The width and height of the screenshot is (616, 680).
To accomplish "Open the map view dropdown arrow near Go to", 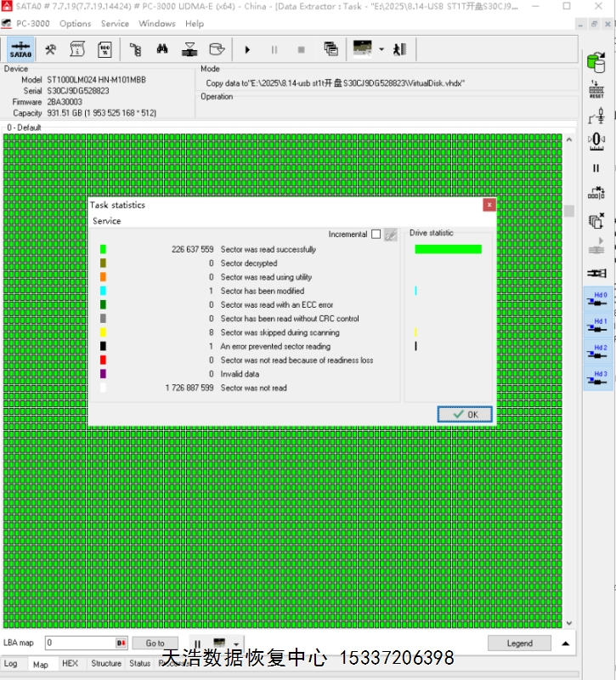I will (x=236, y=644).
